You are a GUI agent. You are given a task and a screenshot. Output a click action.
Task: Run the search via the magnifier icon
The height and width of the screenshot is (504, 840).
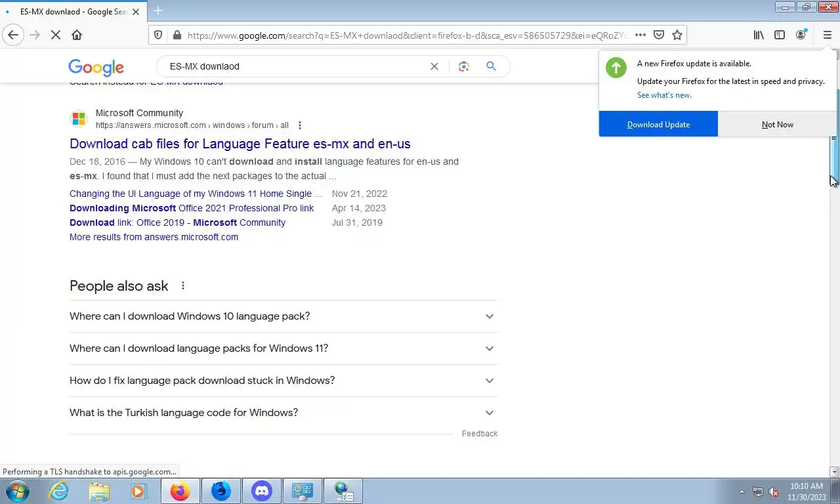click(491, 66)
